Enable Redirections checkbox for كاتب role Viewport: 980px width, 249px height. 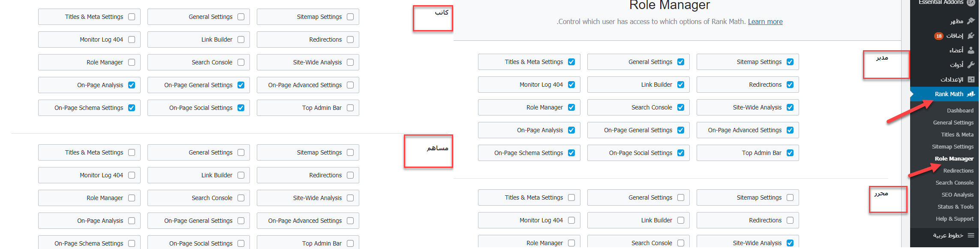coord(350,39)
